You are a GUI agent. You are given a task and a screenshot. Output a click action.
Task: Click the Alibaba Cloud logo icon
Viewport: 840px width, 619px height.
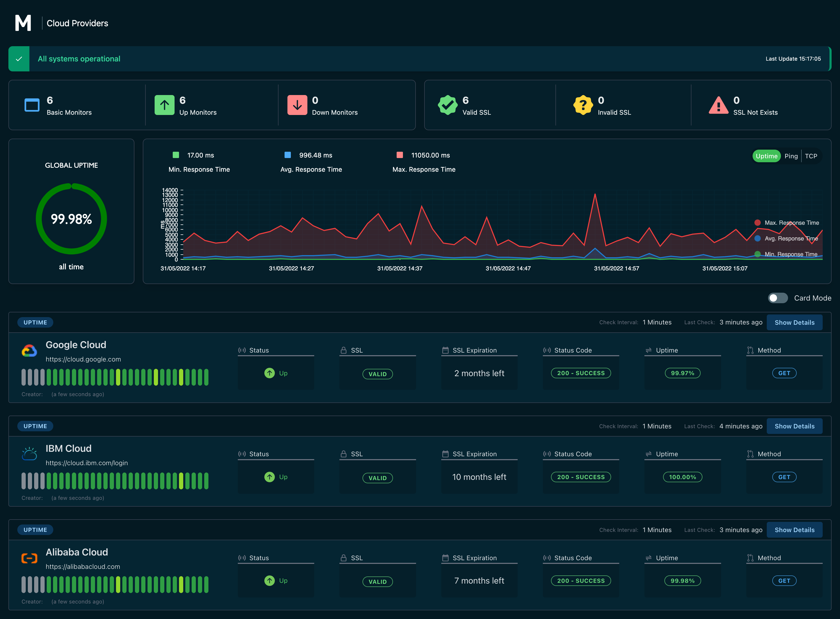(29, 558)
